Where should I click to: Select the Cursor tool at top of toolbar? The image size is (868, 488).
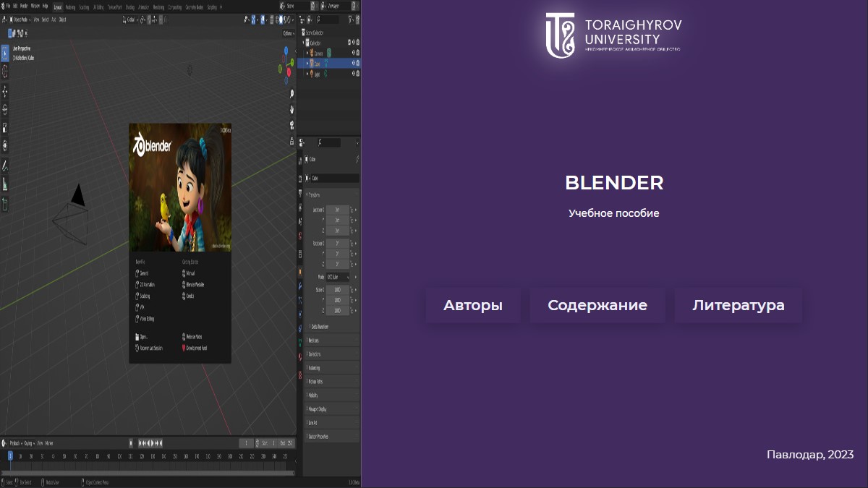[x=6, y=71]
